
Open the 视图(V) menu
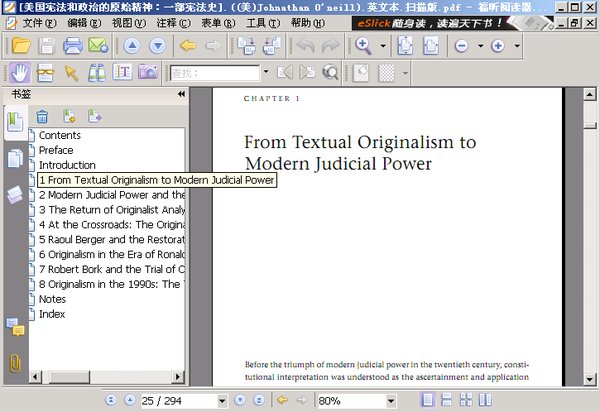(x=128, y=22)
